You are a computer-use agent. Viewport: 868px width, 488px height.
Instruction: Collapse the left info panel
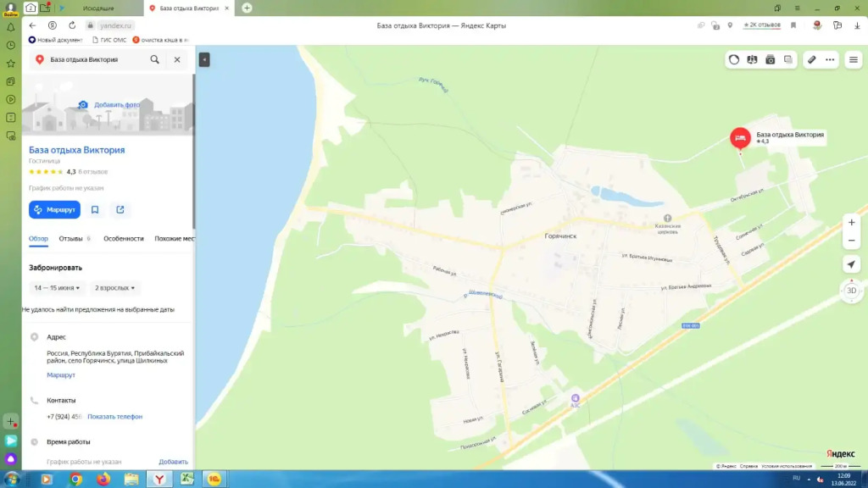204,60
